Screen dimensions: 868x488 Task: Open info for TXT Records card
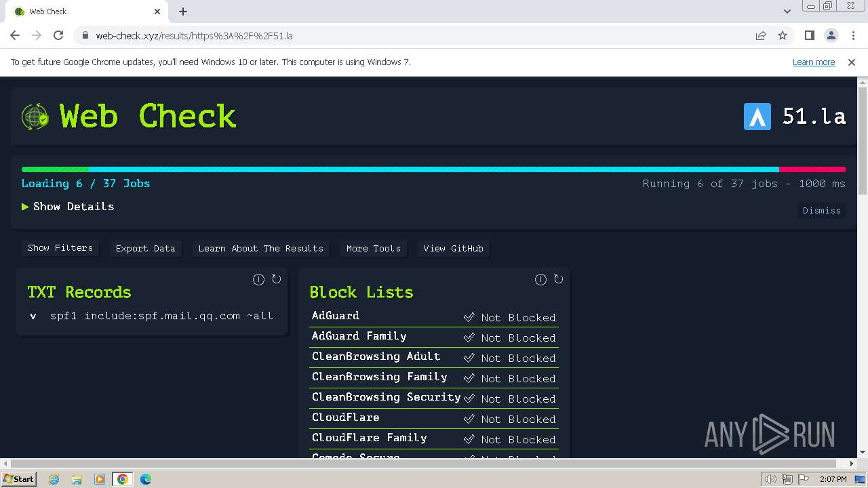click(258, 279)
